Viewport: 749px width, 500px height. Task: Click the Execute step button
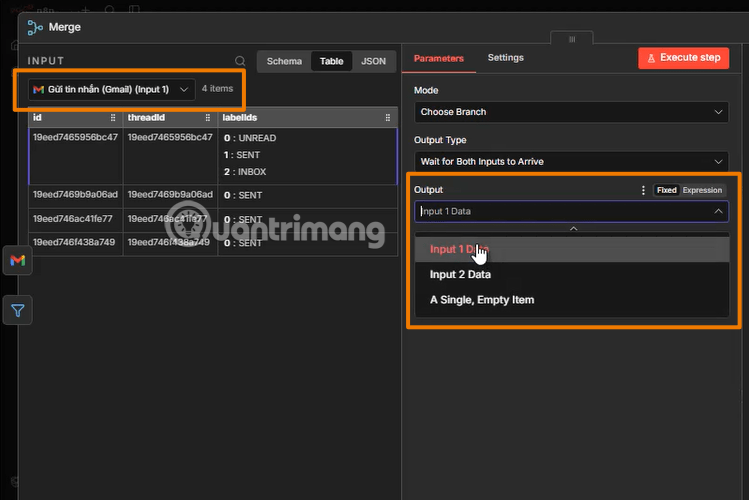[683, 58]
